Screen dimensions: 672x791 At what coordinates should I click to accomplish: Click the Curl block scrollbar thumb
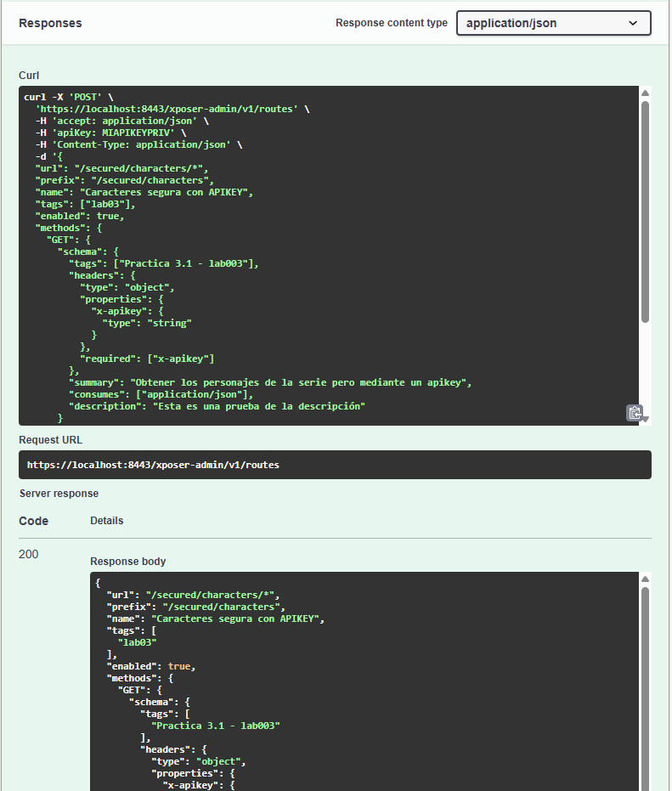pyautogui.click(x=645, y=212)
